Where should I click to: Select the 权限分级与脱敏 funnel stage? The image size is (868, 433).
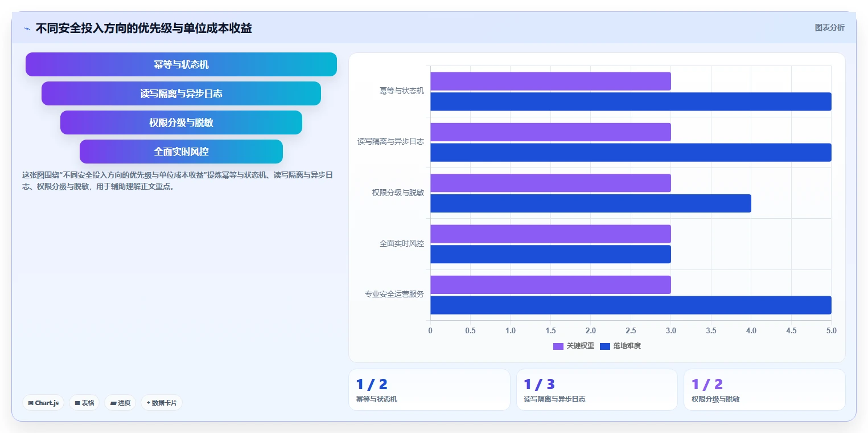click(x=181, y=122)
